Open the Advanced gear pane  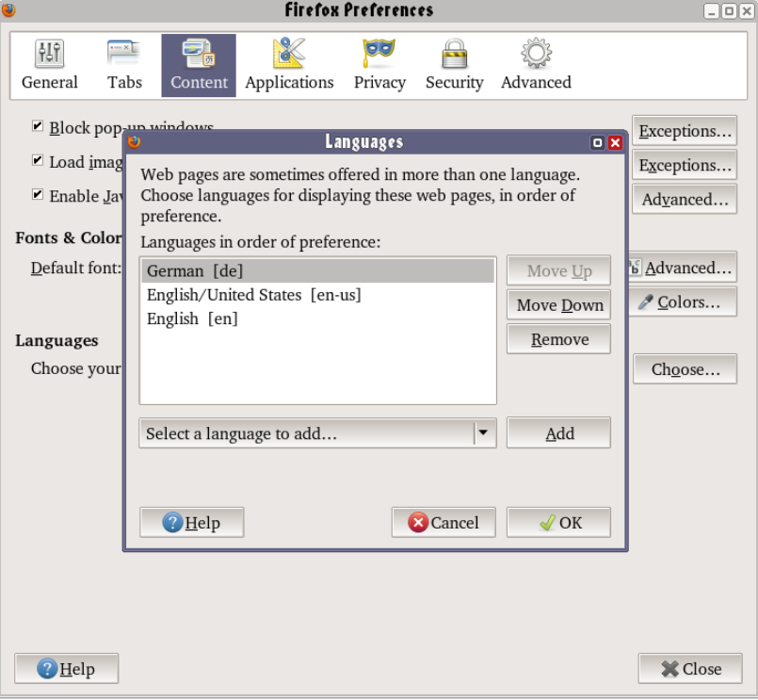(536, 64)
